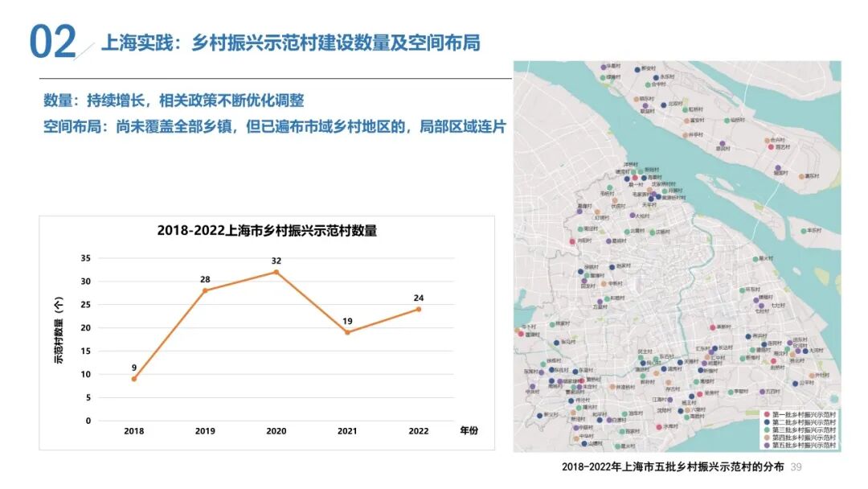
Task: Select the 东方村 marker on the map
Action: [x=575, y=372]
